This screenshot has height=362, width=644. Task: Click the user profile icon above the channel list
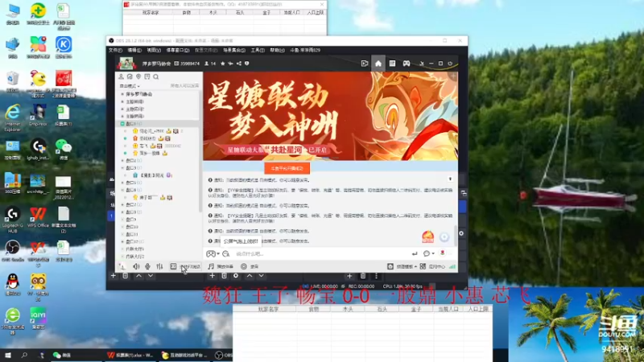(x=122, y=76)
